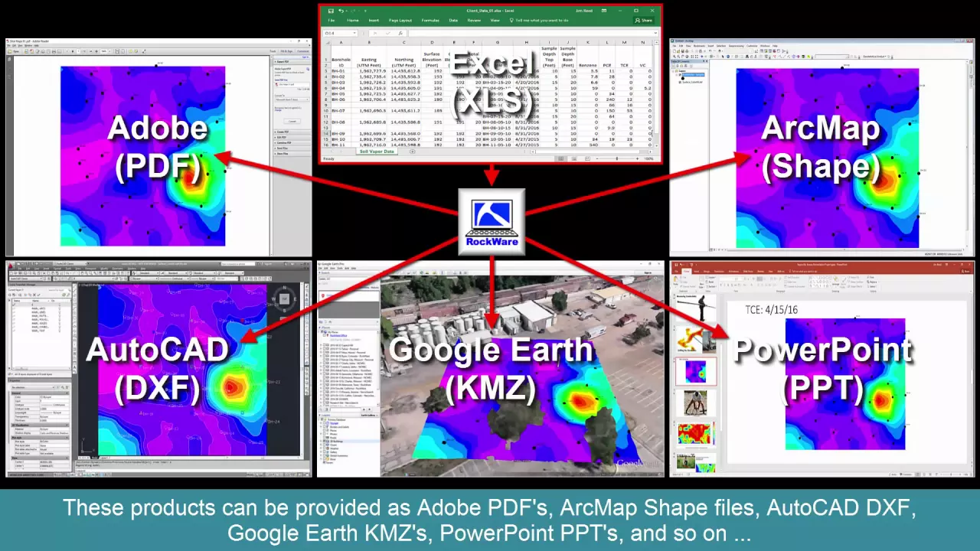Expand the formula bar chevron in Excel

(x=656, y=33)
